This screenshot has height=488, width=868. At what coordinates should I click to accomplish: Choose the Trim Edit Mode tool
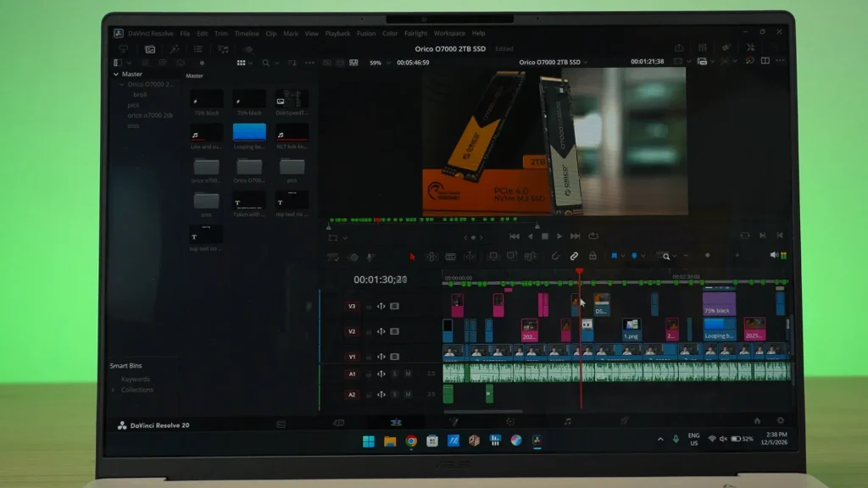431,256
